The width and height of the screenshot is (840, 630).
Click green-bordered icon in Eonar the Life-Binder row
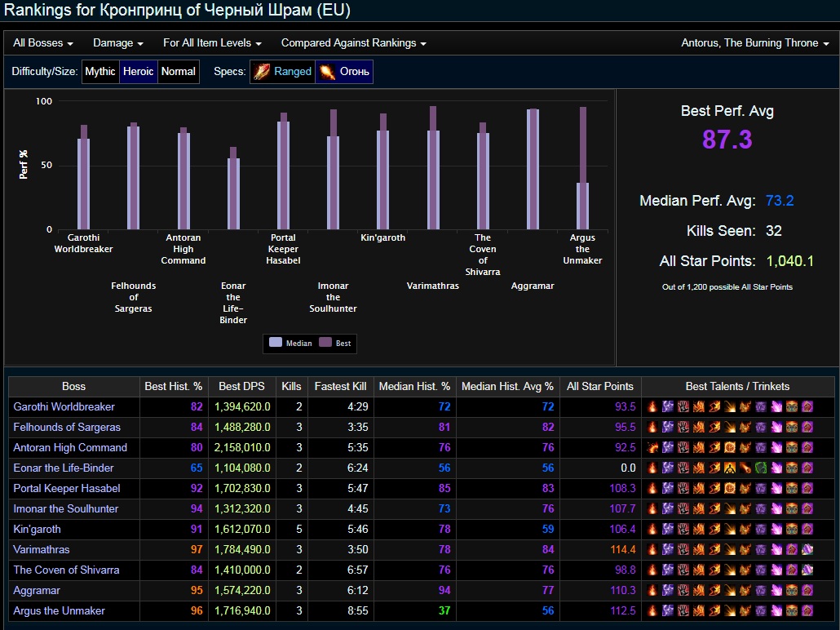click(x=761, y=468)
